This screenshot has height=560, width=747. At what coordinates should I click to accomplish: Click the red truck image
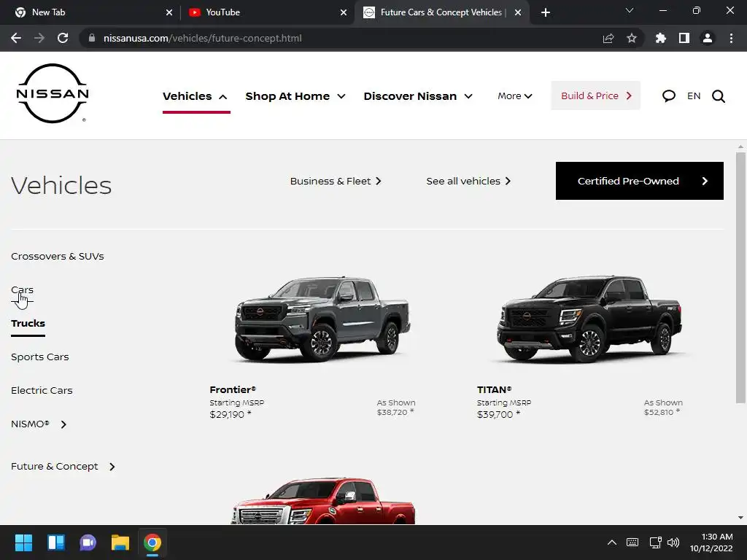[323, 501]
